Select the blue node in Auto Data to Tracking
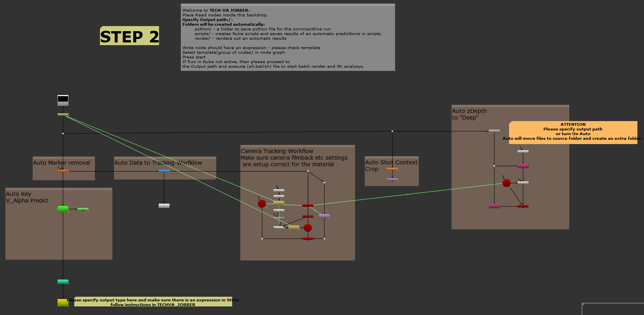The width and height of the screenshot is (644, 315). 164,171
